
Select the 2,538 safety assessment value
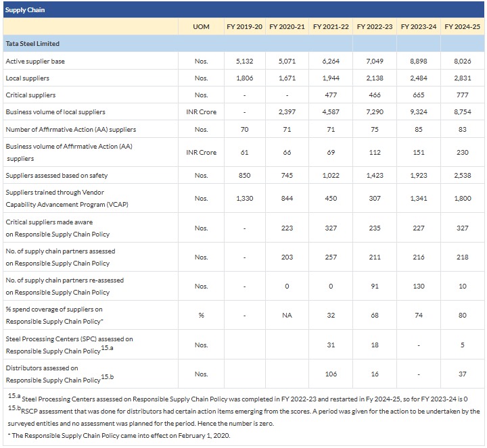(x=462, y=176)
